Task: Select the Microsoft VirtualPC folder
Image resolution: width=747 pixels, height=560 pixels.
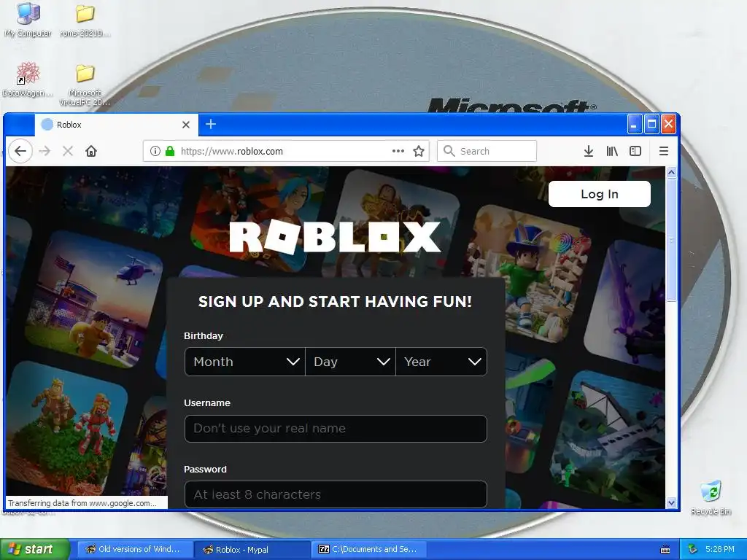Action: [x=85, y=85]
